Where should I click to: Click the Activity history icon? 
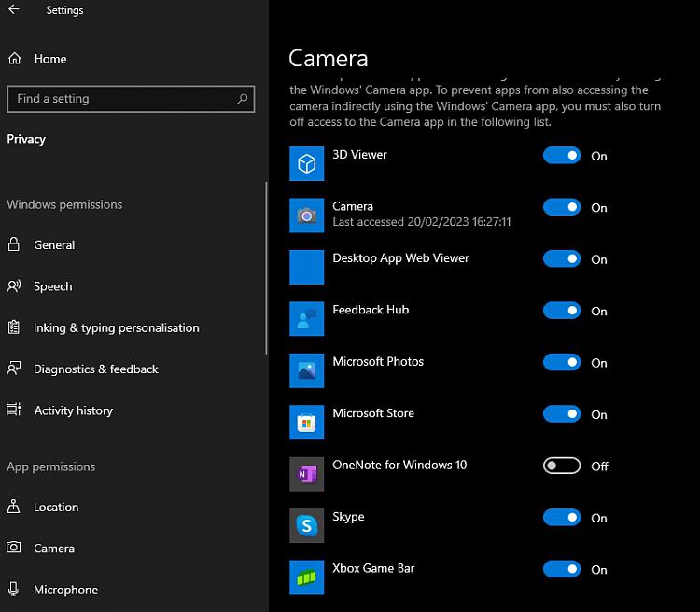pos(14,410)
